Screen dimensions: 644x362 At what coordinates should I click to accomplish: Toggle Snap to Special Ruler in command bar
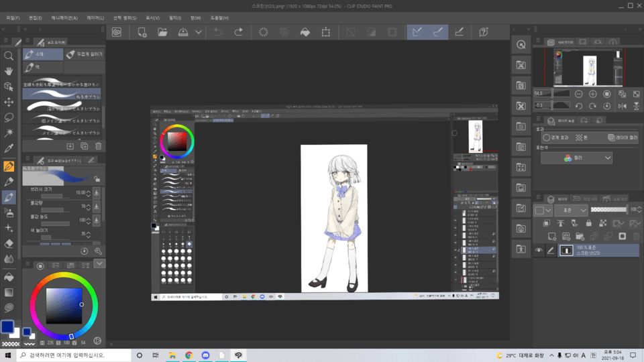point(438,32)
